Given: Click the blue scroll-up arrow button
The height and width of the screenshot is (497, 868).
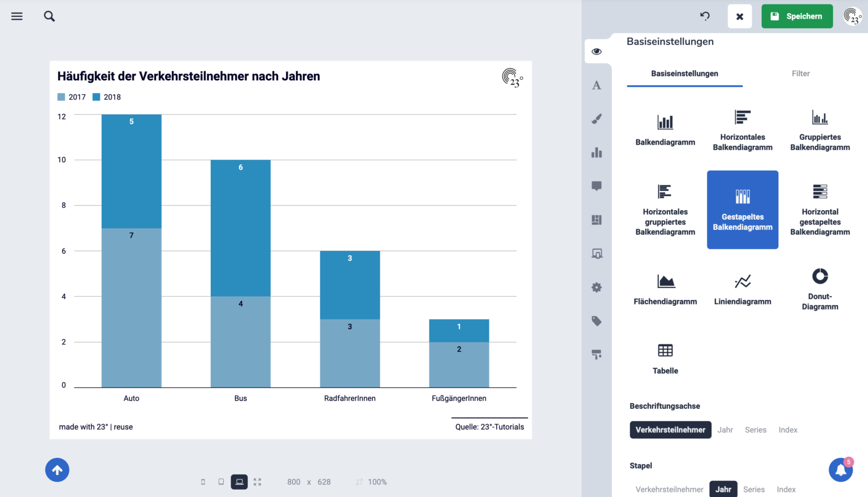Looking at the screenshot, I should (57, 470).
